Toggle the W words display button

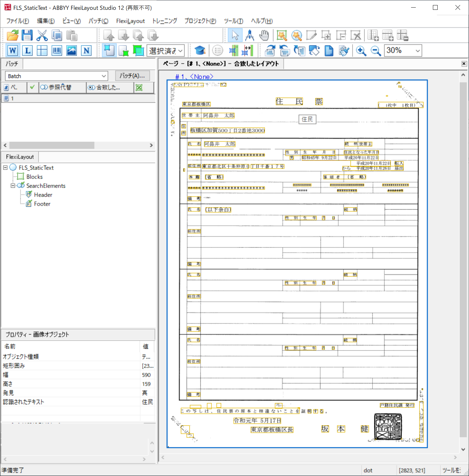[12, 50]
